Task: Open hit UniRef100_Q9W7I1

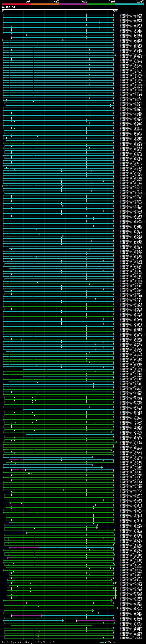Action: 131,93
